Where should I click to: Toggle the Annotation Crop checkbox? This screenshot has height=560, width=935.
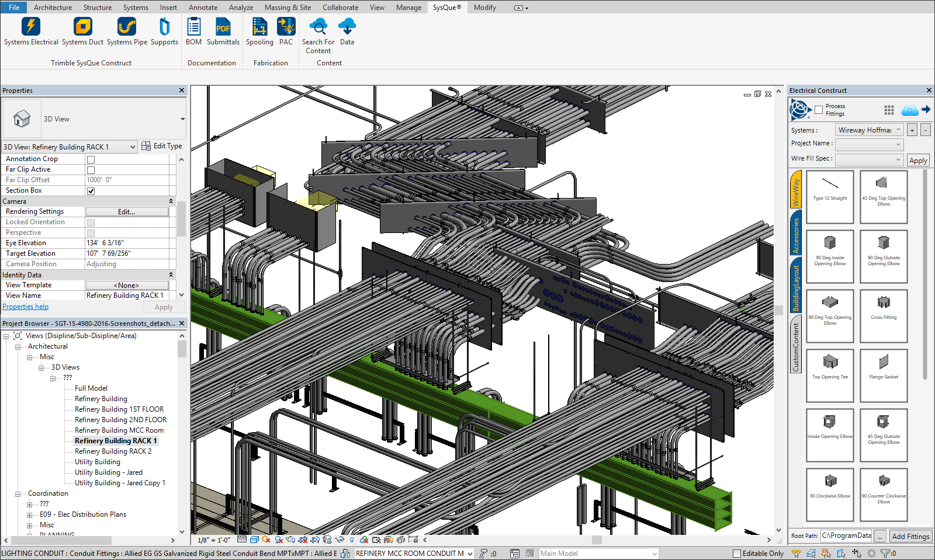(91, 159)
